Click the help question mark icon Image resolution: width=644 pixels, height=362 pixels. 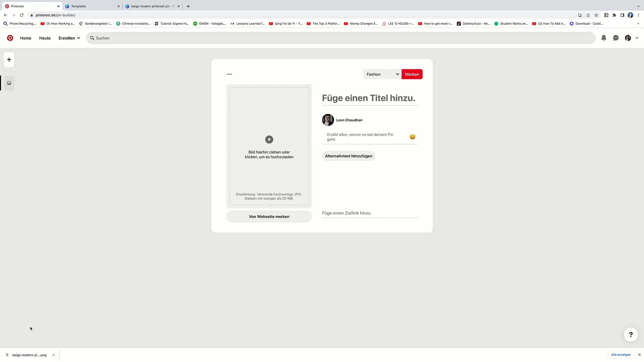point(631,335)
